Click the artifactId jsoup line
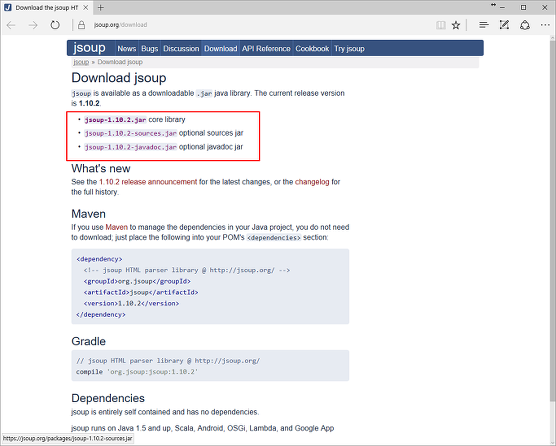 141,292
